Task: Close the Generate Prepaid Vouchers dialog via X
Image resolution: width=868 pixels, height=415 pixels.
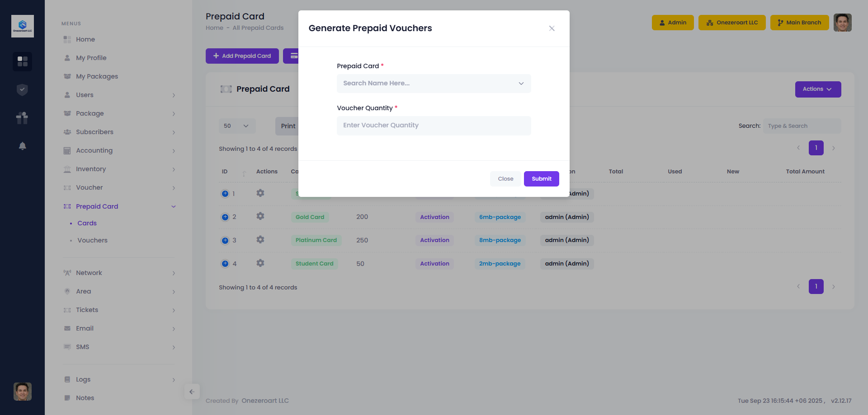Action: [552, 28]
